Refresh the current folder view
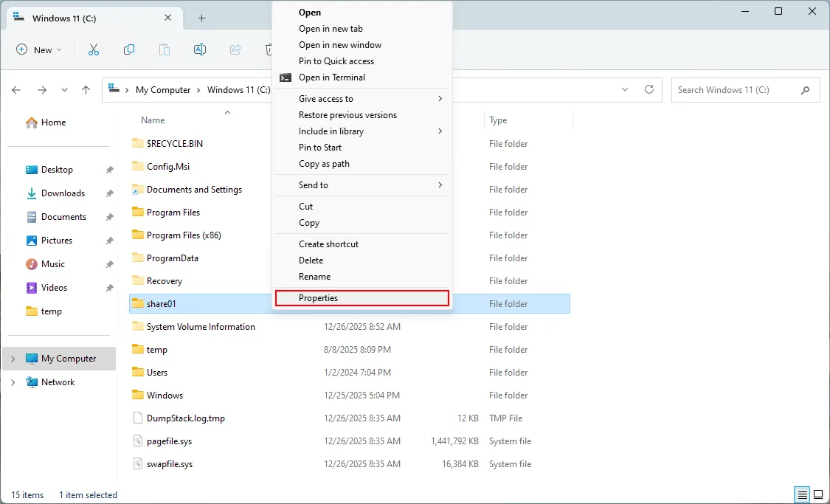 (x=649, y=89)
